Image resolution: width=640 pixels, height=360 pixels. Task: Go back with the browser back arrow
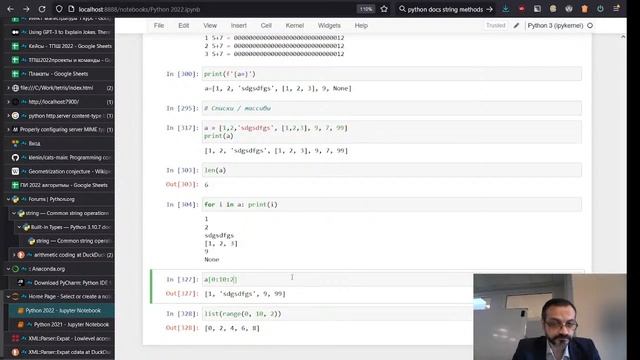coord(11,9)
